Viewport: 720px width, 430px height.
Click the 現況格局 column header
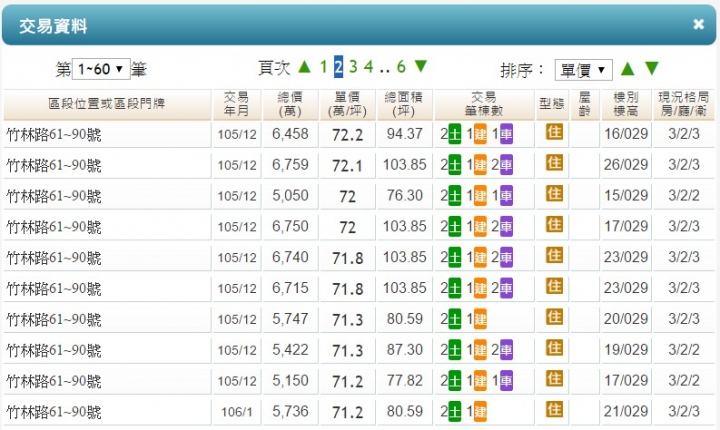[684, 104]
